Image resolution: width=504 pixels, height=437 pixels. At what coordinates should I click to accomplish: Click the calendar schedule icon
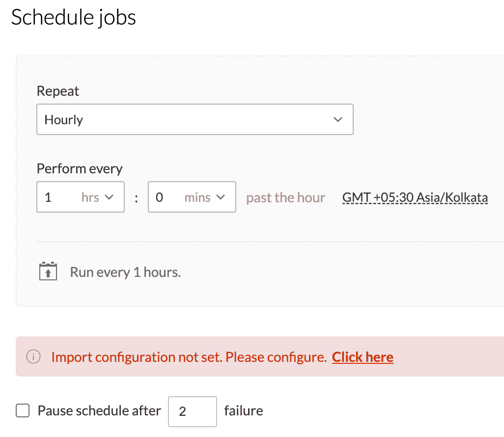(48, 272)
